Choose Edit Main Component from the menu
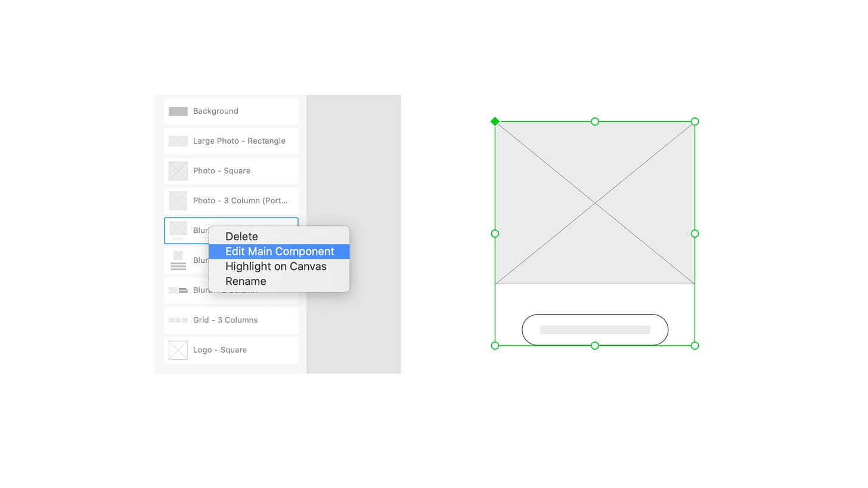 tap(280, 251)
